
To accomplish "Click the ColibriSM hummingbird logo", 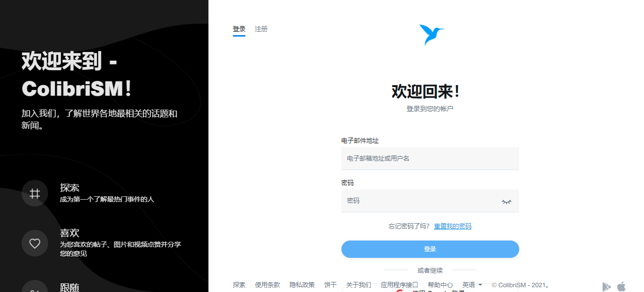I will 432,35.
